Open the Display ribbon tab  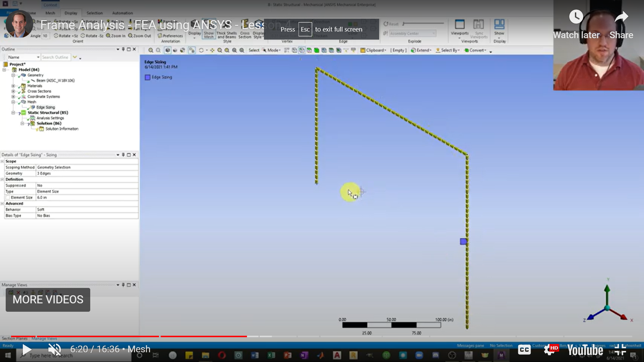71,13
